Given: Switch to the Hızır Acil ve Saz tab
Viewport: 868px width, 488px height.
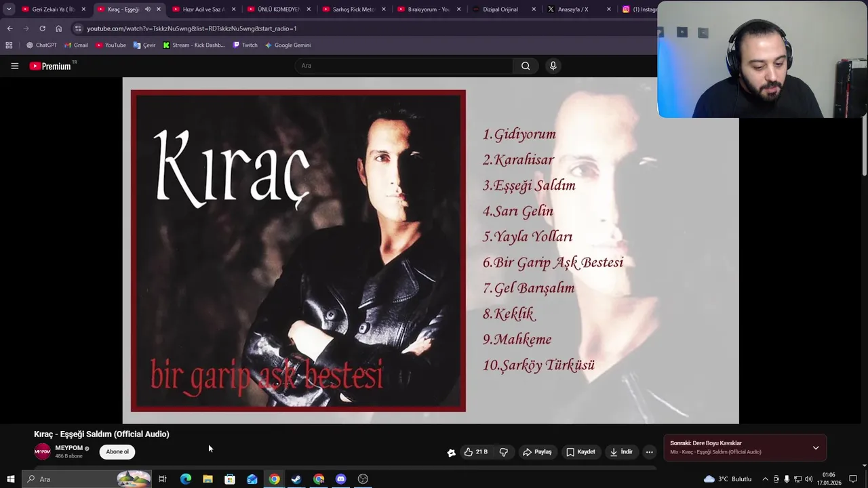Looking at the screenshot, I should (x=203, y=9).
